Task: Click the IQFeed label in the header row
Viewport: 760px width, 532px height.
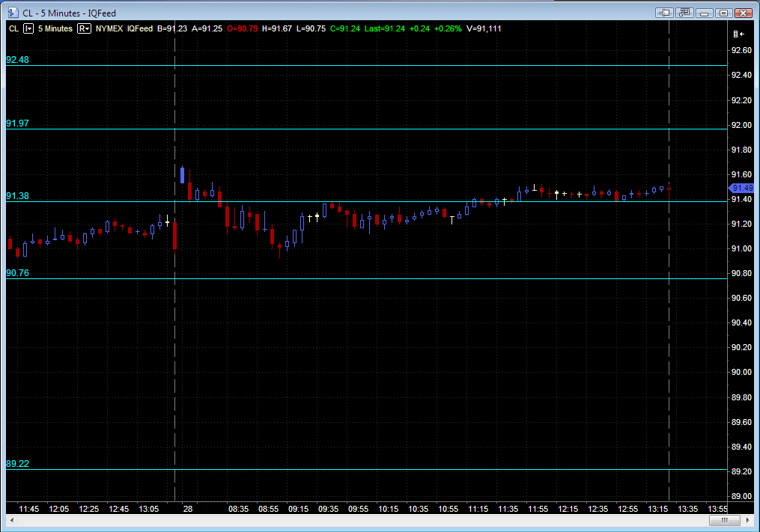Action: click(140, 28)
